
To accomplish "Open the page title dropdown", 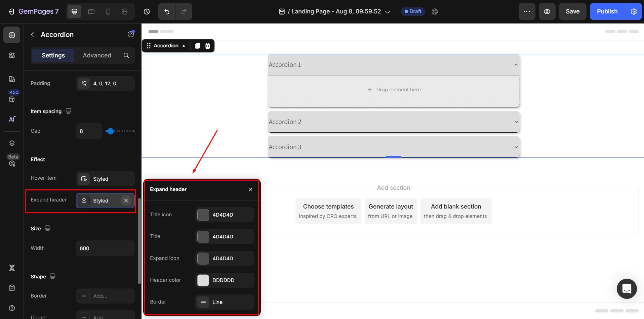I will click(x=387, y=12).
